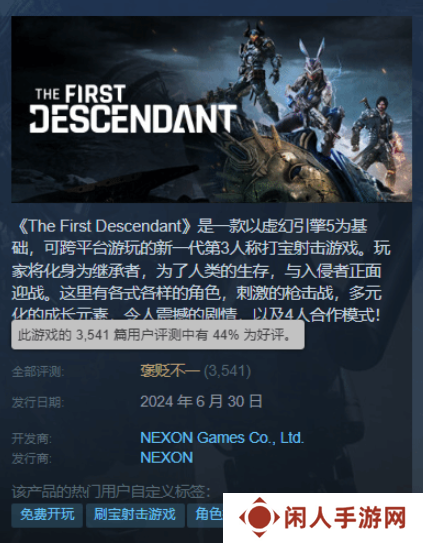Select the partially hidden 角色 tag

(205, 515)
